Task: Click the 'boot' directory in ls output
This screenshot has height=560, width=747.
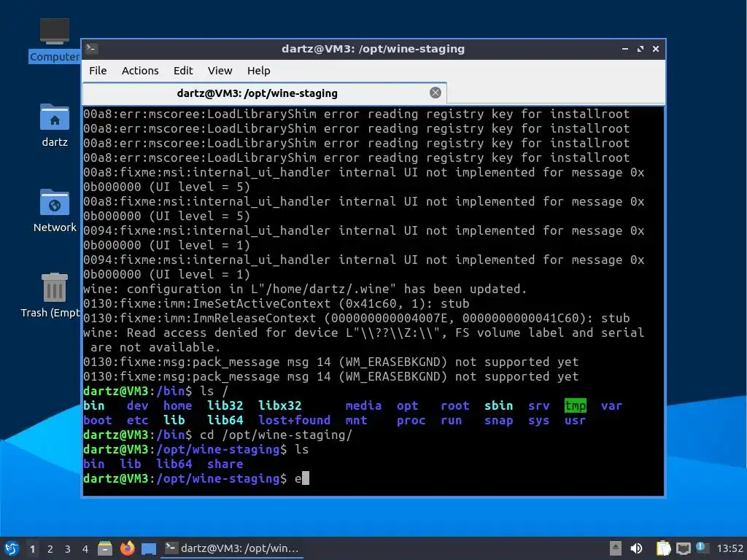Action: [x=97, y=421]
